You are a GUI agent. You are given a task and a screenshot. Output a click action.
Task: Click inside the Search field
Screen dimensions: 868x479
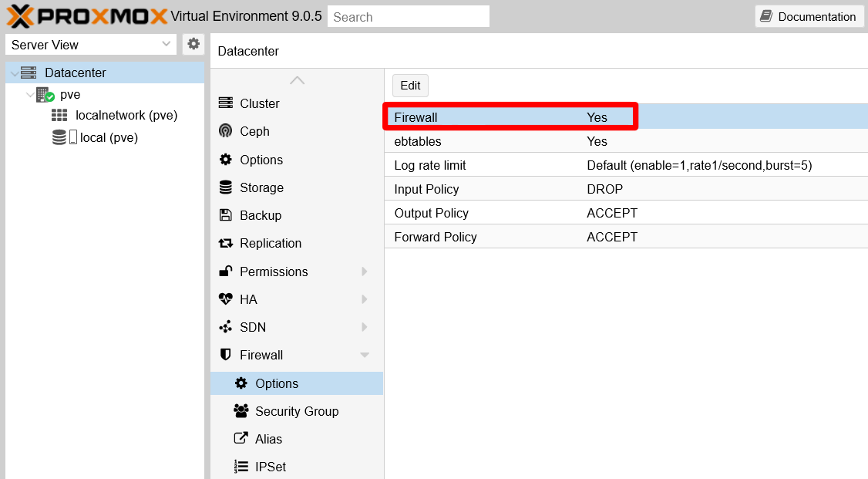[409, 15]
